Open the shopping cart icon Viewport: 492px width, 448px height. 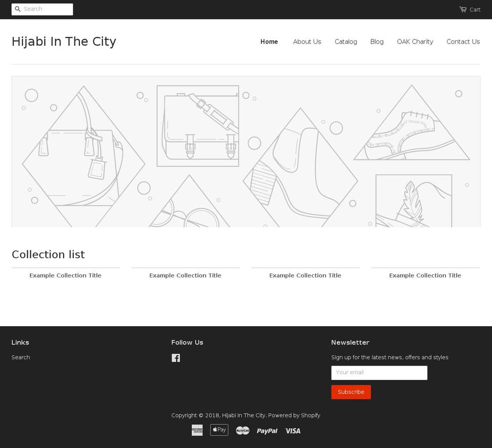[463, 9]
